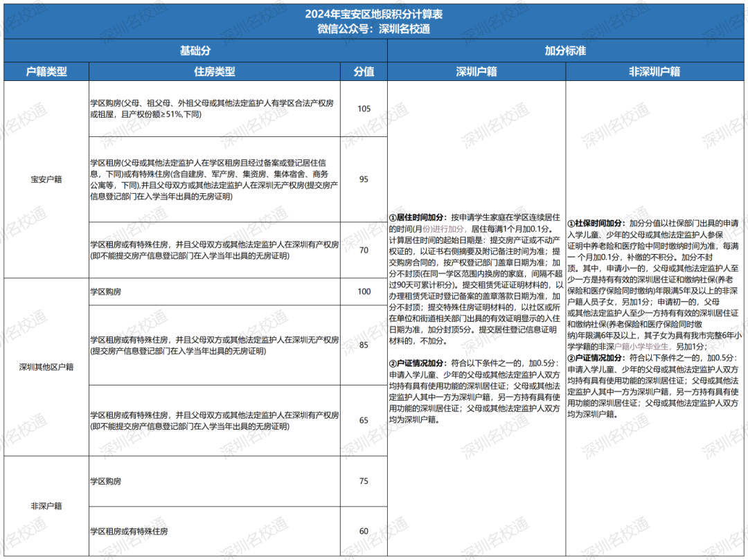The image size is (748, 560).
Task: Select the "深圳其他区户籍" row label
Action: tap(46, 367)
